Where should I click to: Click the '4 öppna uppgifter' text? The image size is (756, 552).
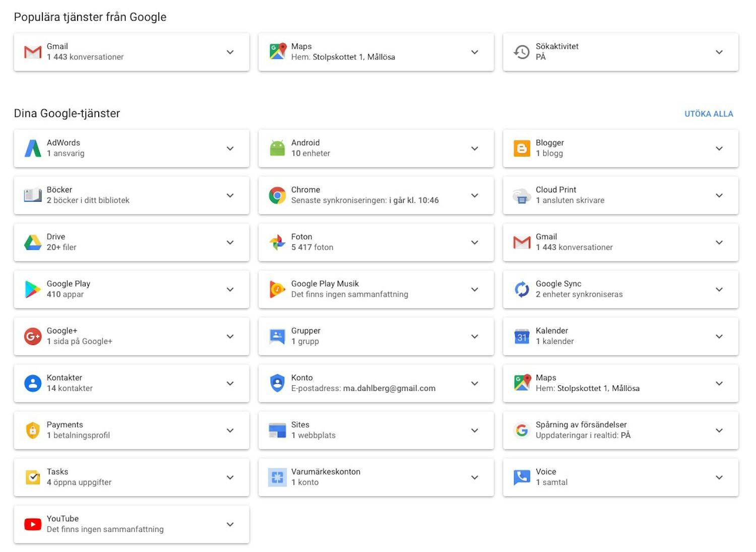point(79,482)
